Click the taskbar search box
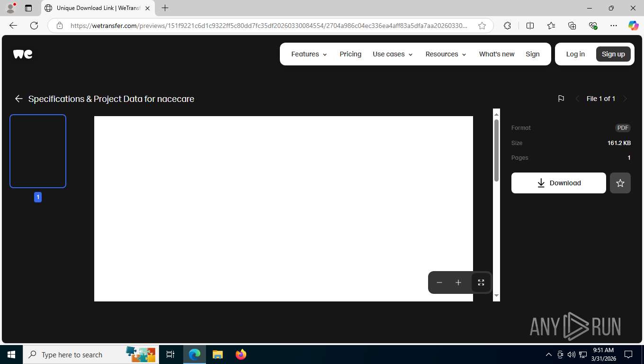Screen dimensions: 644x364 [90, 355]
